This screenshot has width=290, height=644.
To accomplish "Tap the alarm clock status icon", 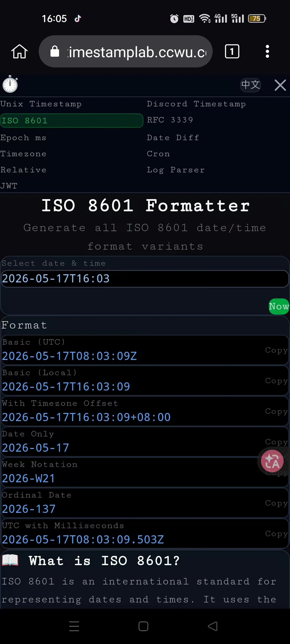I will pyautogui.click(x=174, y=18).
